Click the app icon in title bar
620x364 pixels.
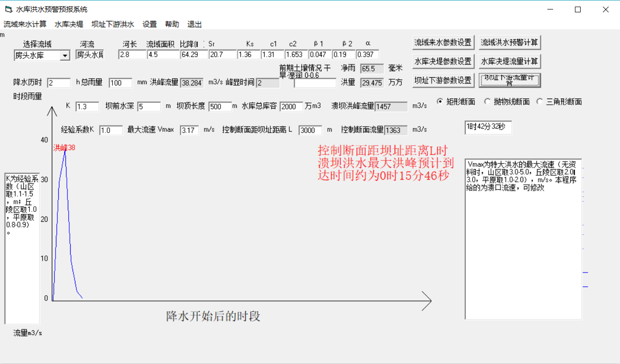point(9,9)
